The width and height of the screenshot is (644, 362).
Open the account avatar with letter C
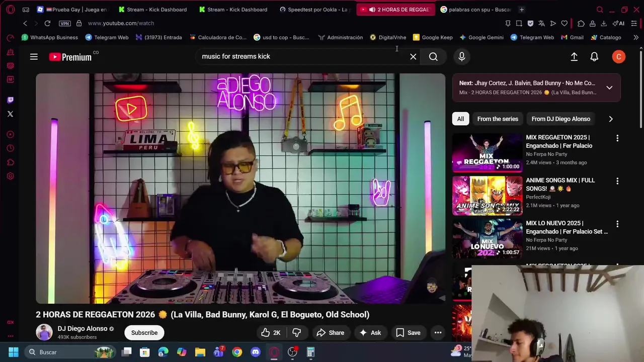(x=619, y=57)
